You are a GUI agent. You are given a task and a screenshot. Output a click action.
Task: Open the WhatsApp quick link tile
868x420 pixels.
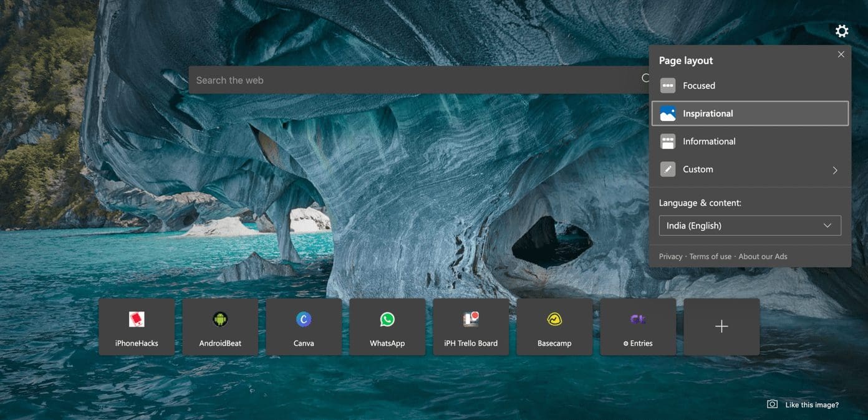click(x=387, y=327)
